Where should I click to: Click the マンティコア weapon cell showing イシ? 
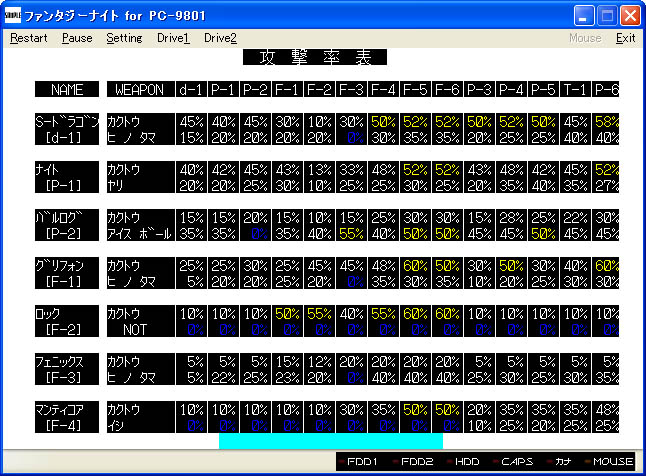tap(116, 426)
